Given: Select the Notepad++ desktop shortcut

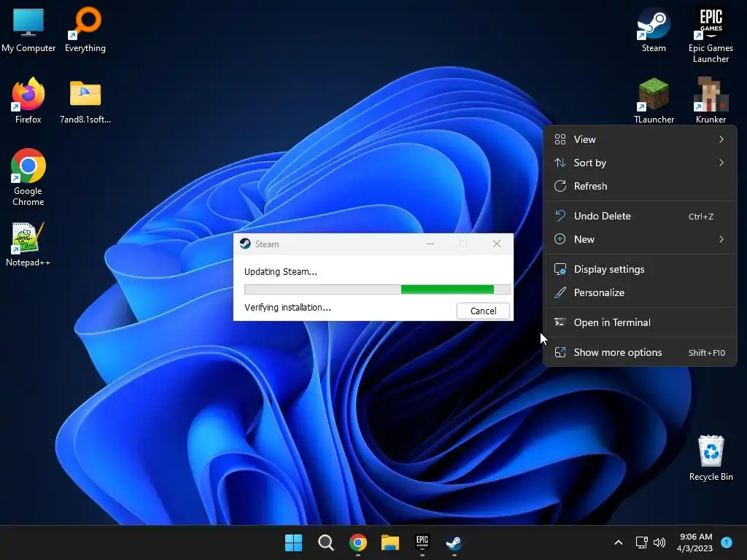Looking at the screenshot, I should click(28, 244).
